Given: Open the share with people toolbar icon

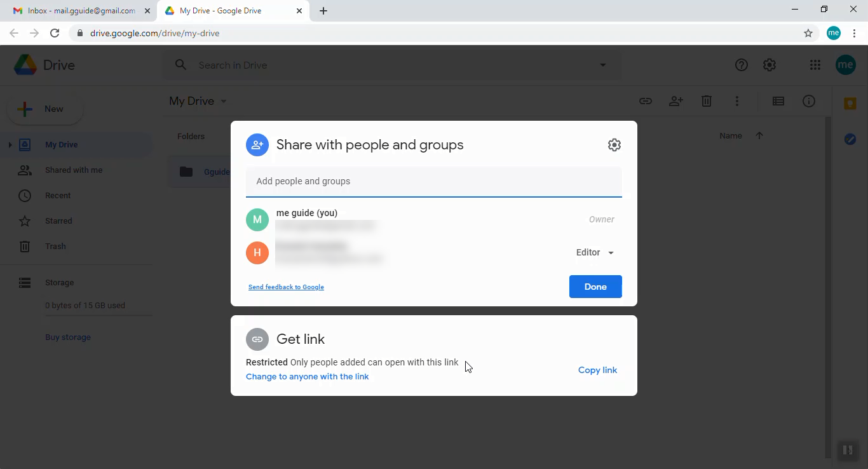Looking at the screenshot, I should (676, 101).
